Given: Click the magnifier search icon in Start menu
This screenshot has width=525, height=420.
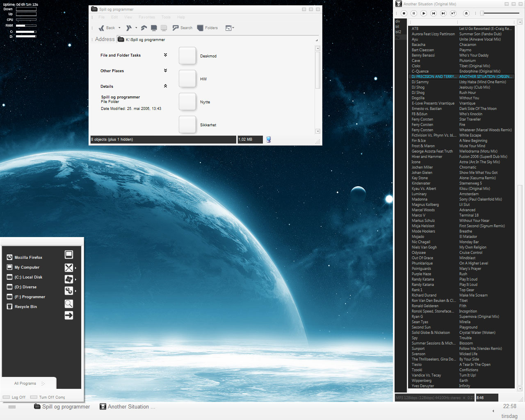Looking at the screenshot, I should [x=69, y=304].
